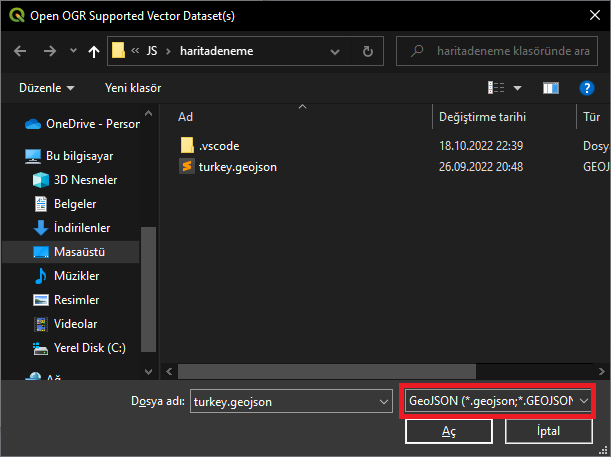The image size is (611, 457).
Task: Expand the address bar history dropdown
Action: (334, 51)
